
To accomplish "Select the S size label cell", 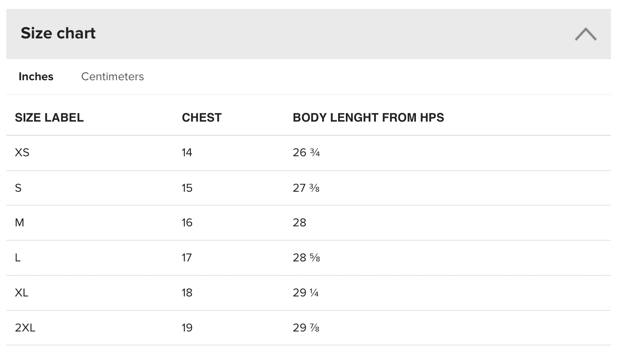I will (18, 188).
